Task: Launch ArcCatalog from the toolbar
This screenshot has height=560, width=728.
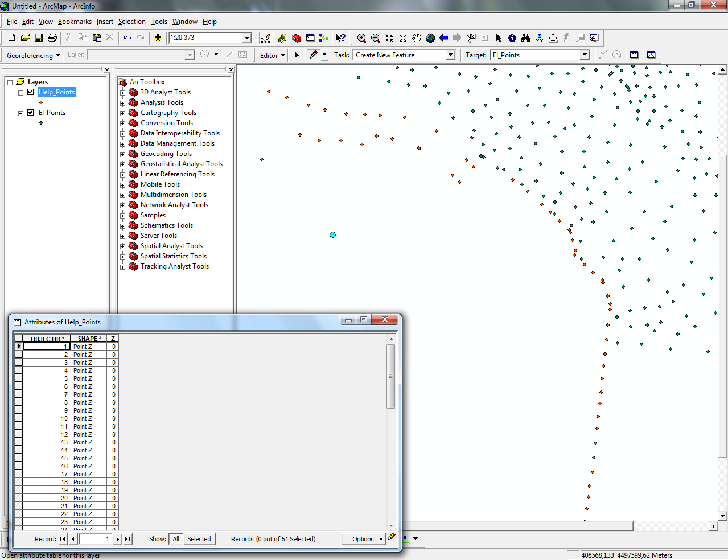Action: (x=283, y=38)
